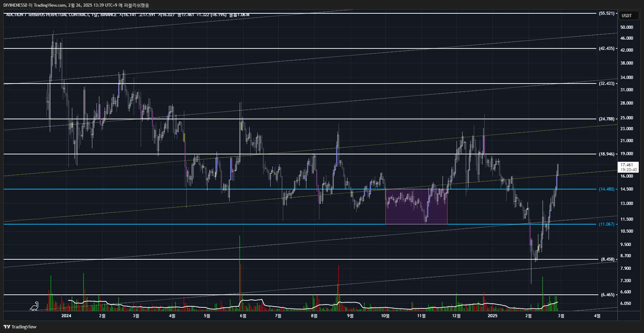The width and height of the screenshot is (644, 333).
Task: Click the 38.000 price axis tick
Action: (626, 63)
